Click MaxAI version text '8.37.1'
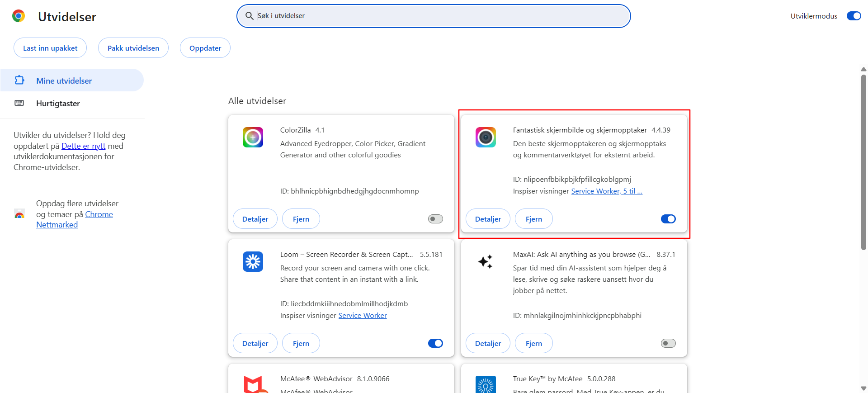This screenshot has width=868, height=393. point(666,255)
